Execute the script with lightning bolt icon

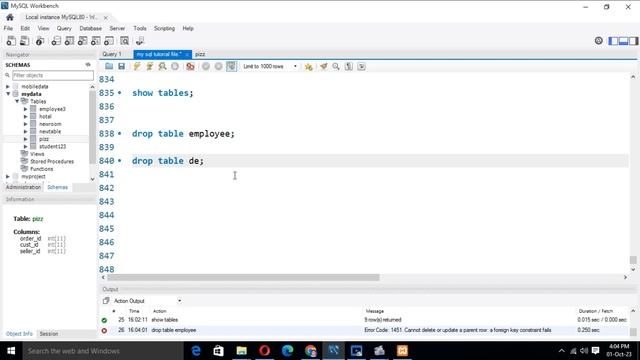137,66
